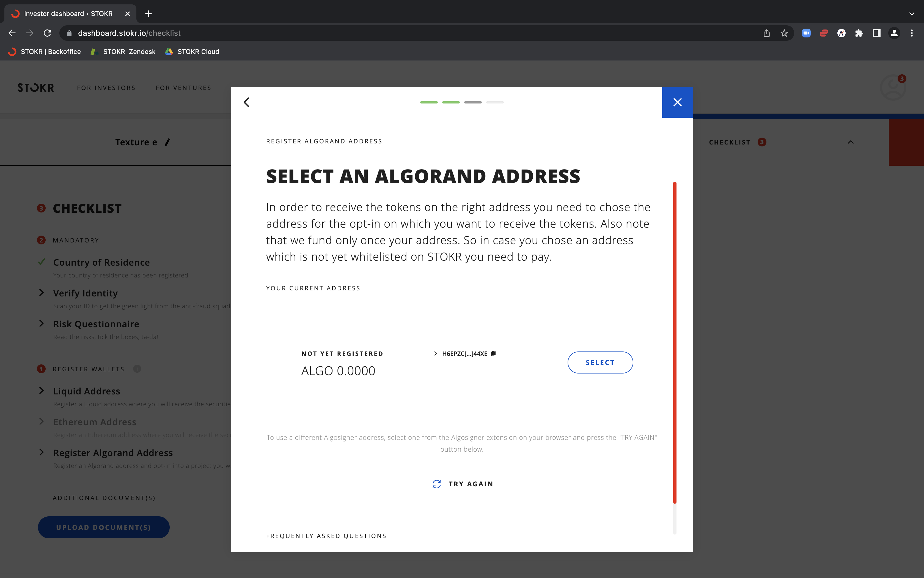Open the STOKR Zendesk bookmark

click(123, 52)
